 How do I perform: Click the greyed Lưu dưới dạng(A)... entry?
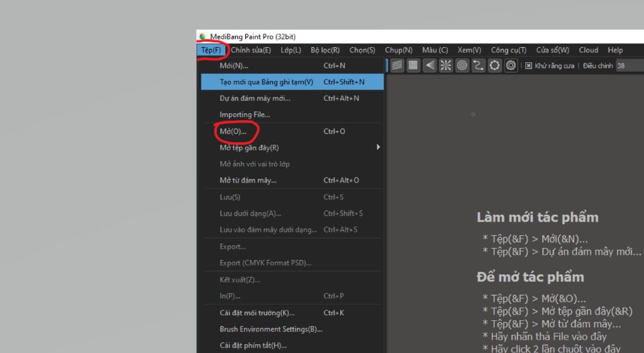pos(292,213)
